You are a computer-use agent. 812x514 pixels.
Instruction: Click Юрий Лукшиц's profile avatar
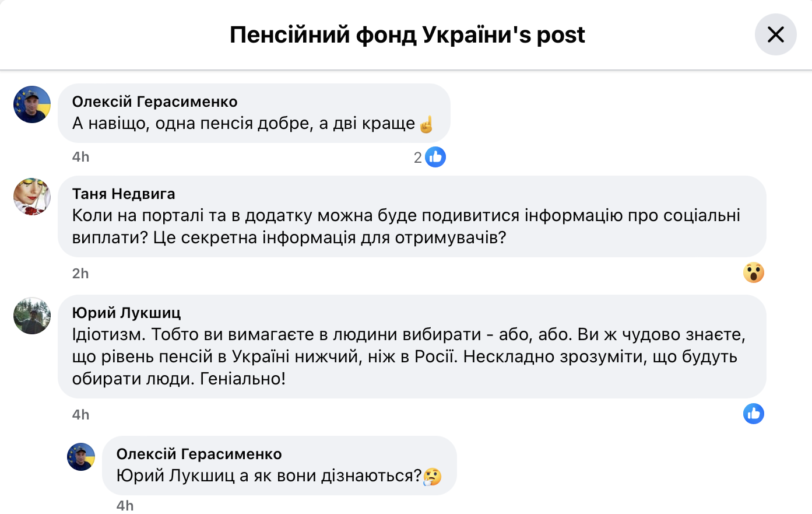coord(32,316)
